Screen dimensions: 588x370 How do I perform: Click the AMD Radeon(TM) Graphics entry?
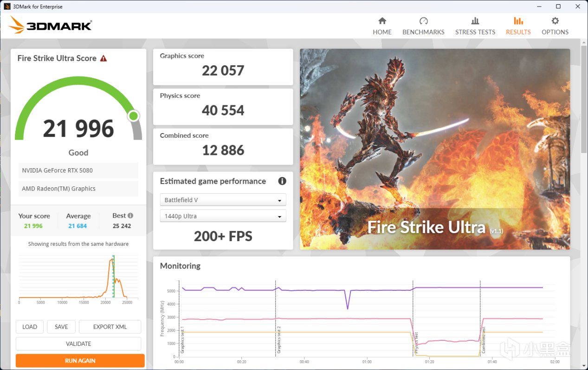[78, 189]
